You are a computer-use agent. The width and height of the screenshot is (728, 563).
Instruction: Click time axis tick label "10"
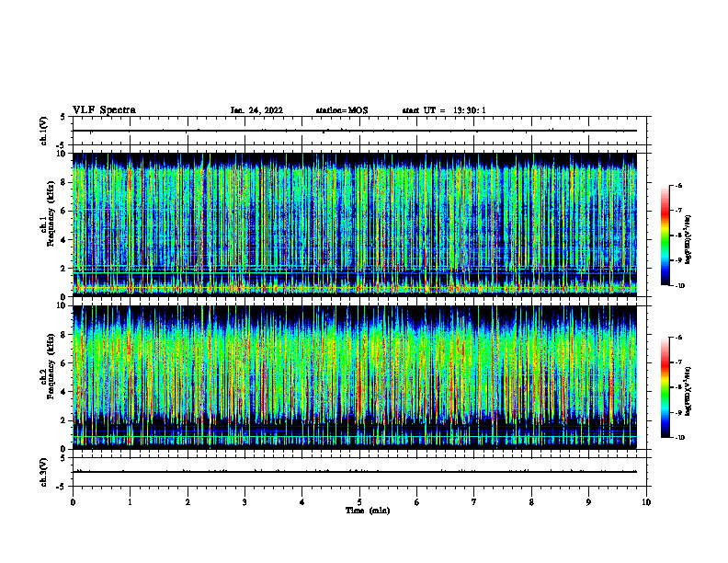(646, 502)
